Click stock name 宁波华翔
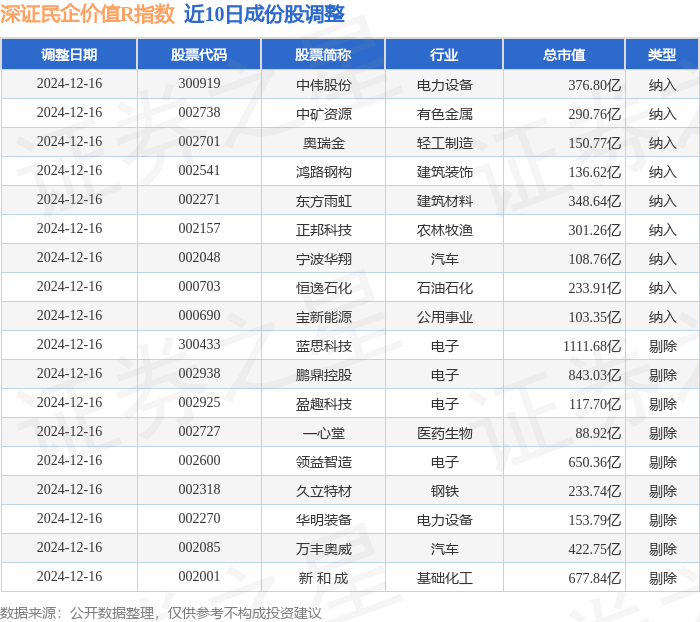 pos(324,259)
